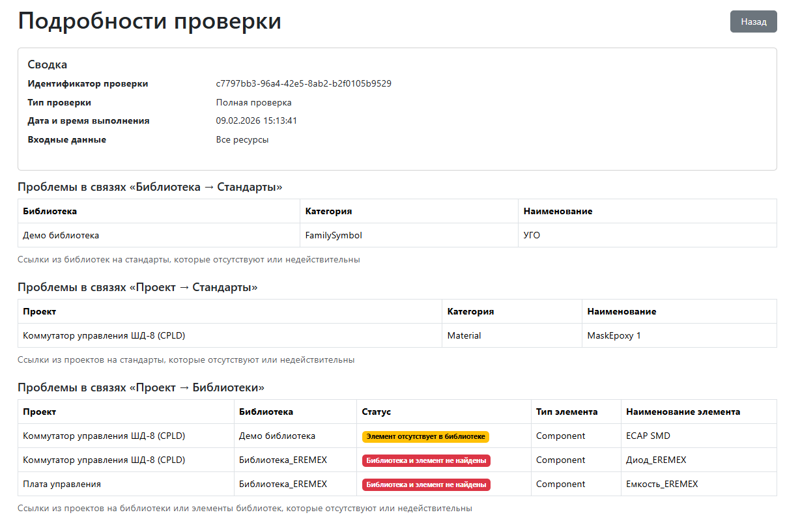Select the Плата управления project row
Image resolution: width=800 pixels, height=532 pixels.
(65, 484)
